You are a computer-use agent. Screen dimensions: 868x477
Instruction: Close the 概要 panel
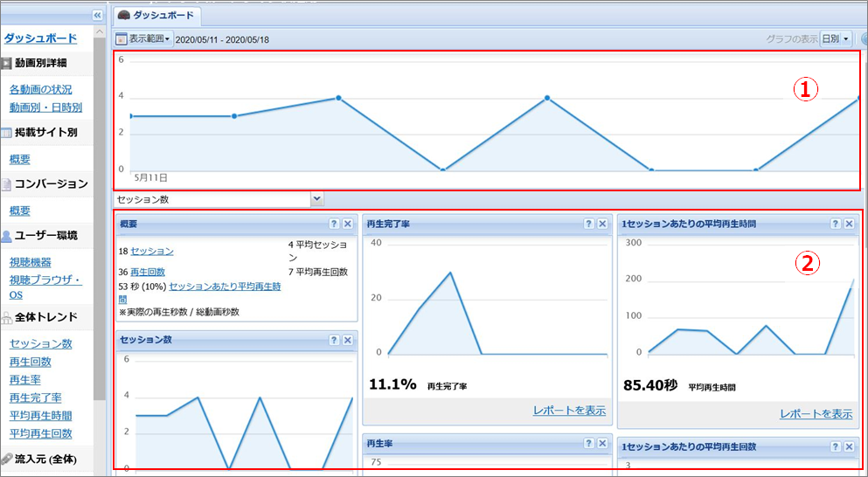[x=347, y=225]
